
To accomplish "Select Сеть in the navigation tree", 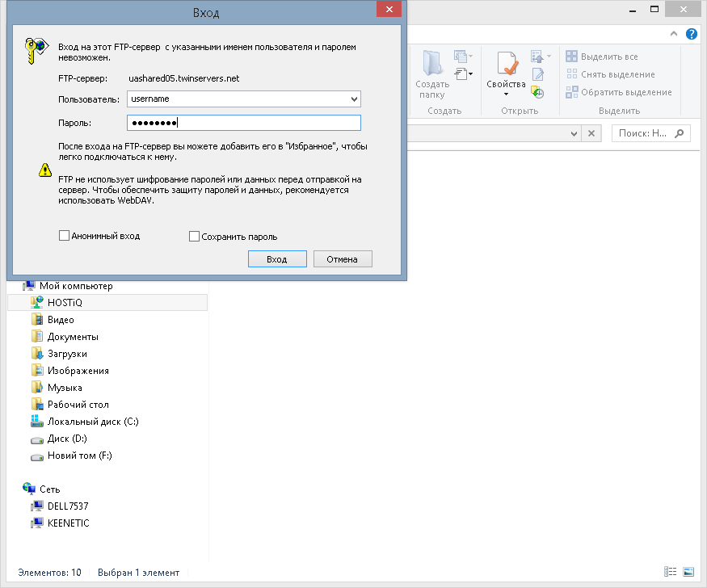I will pos(41,489).
